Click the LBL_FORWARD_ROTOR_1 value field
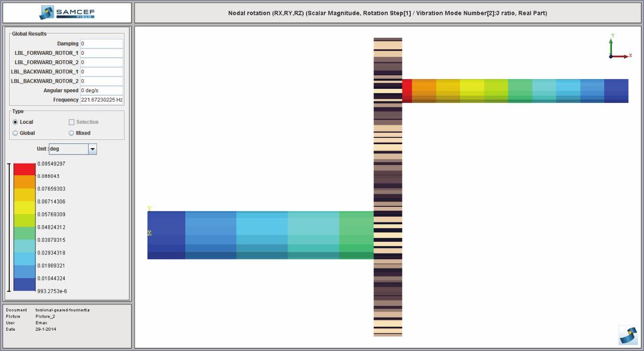 [101, 53]
